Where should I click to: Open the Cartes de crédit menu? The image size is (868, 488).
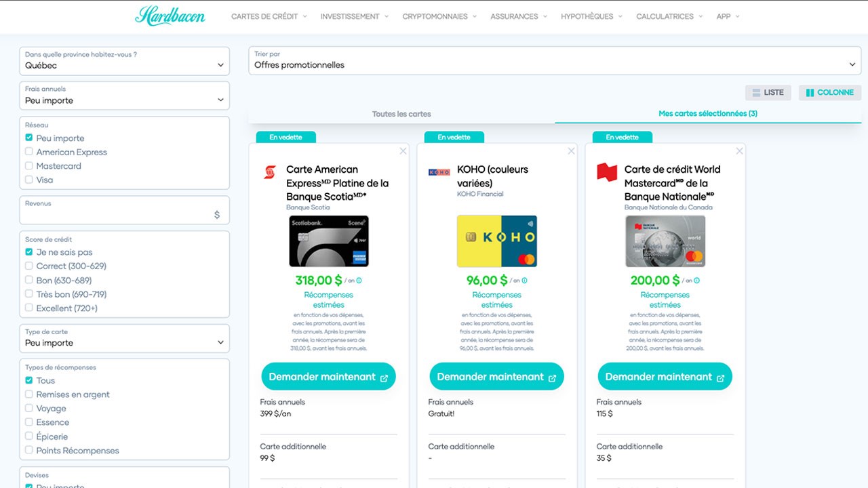coord(269,16)
